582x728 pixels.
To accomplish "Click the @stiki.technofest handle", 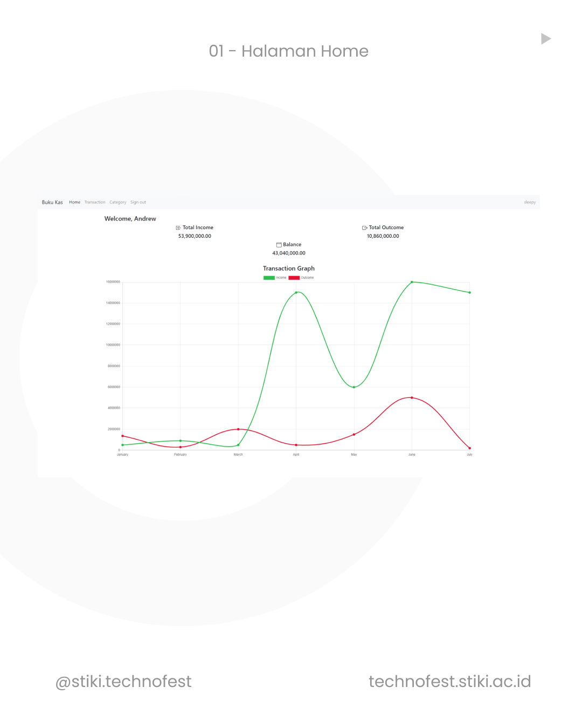I will pos(123,682).
